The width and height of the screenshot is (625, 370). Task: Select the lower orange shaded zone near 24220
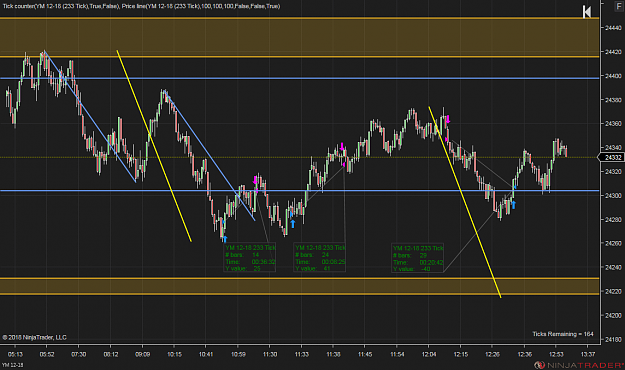299,286
